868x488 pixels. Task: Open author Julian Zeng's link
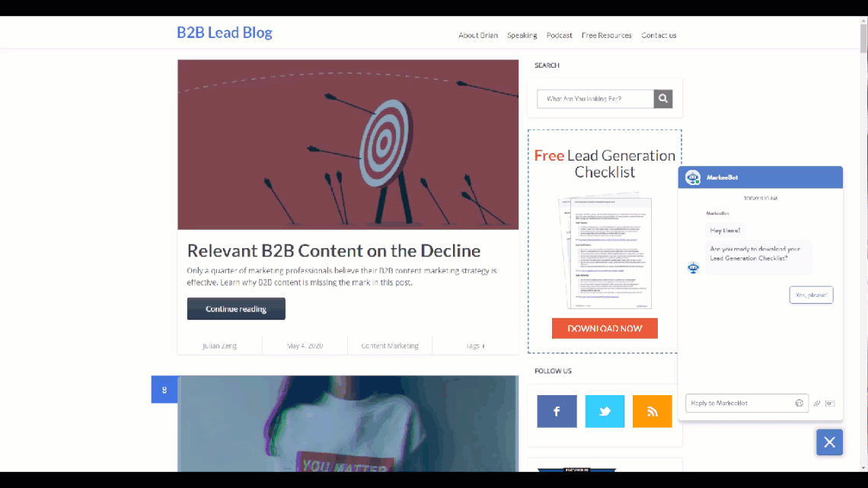[x=219, y=346]
